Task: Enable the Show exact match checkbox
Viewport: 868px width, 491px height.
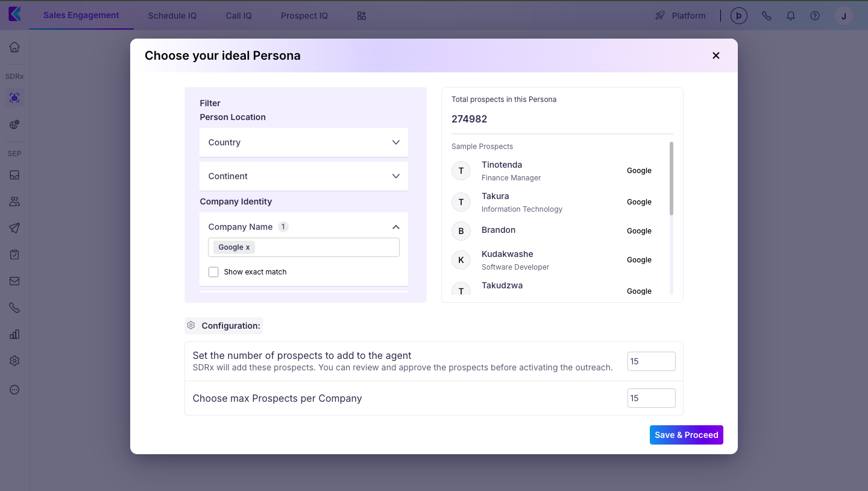Action: click(213, 272)
